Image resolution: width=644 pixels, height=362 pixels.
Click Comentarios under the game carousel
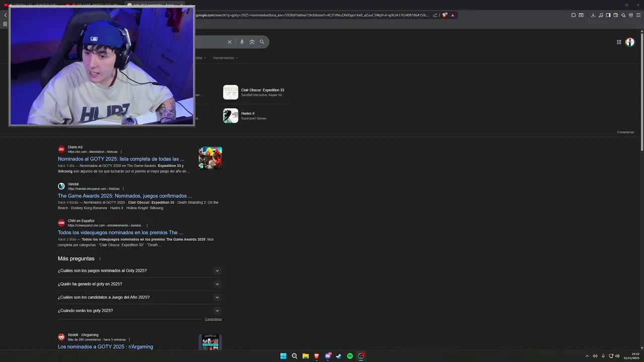[625, 132]
